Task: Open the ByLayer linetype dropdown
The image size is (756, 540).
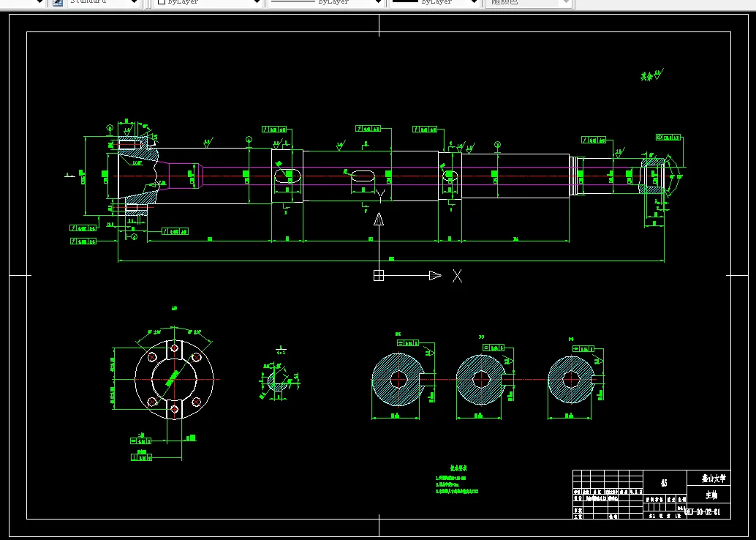Action: point(326,2)
